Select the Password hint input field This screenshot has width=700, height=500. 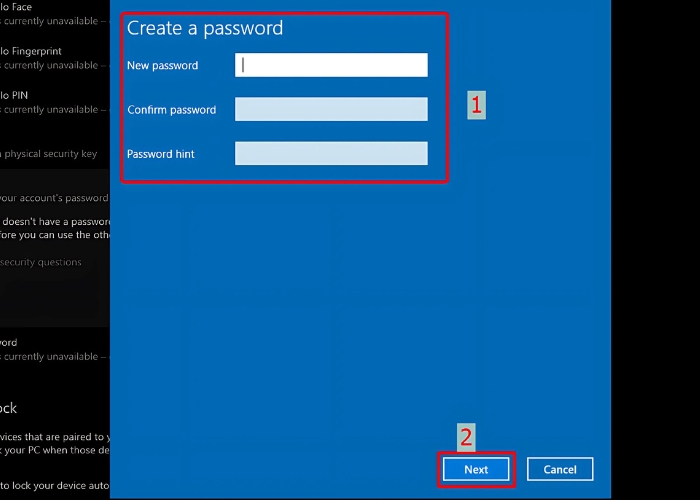331,153
